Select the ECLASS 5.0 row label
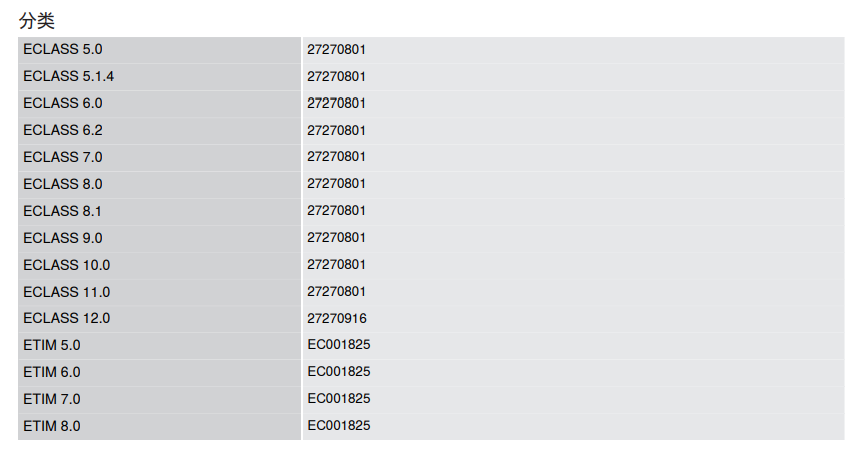The image size is (860, 454). (x=63, y=49)
